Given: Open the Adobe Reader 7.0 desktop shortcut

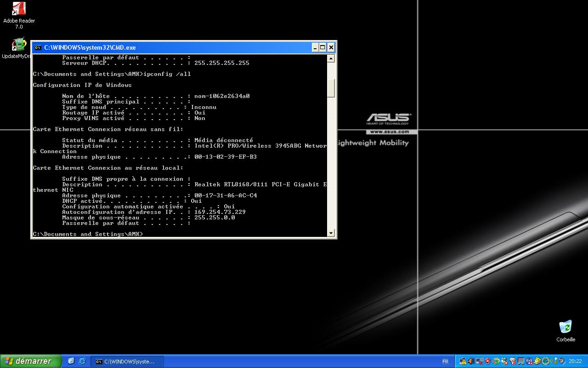Looking at the screenshot, I should (x=19, y=9).
